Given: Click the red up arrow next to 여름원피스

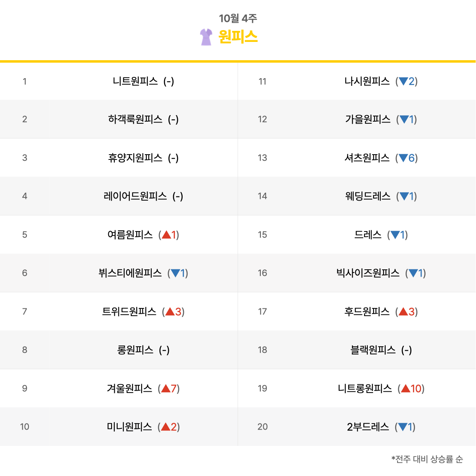Looking at the screenshot, I should (x=166, y=235).
